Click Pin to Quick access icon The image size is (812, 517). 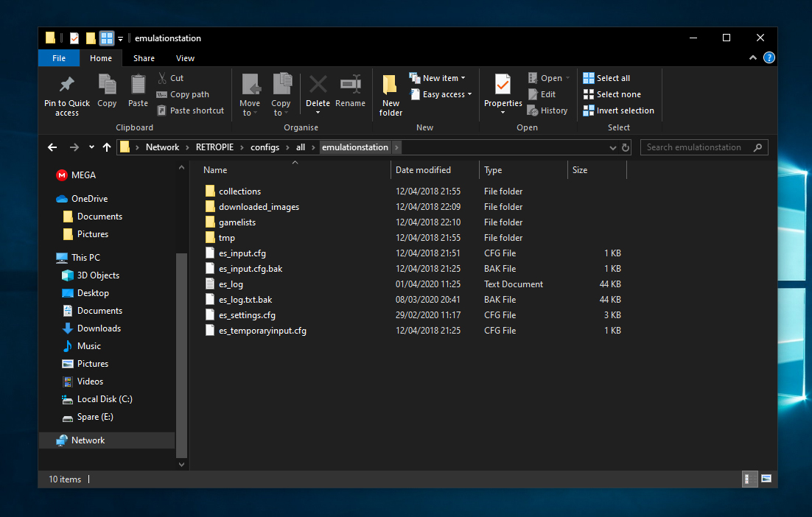click(67, 85)
